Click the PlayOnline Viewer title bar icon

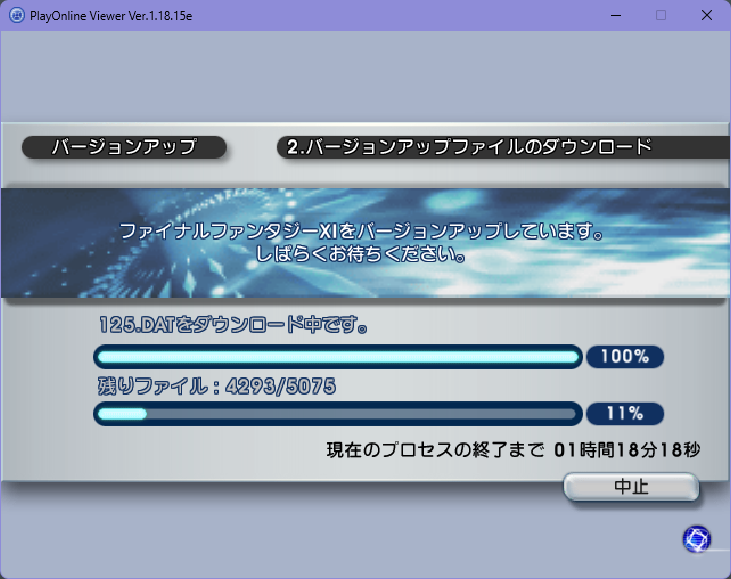[x=17, y=15]
